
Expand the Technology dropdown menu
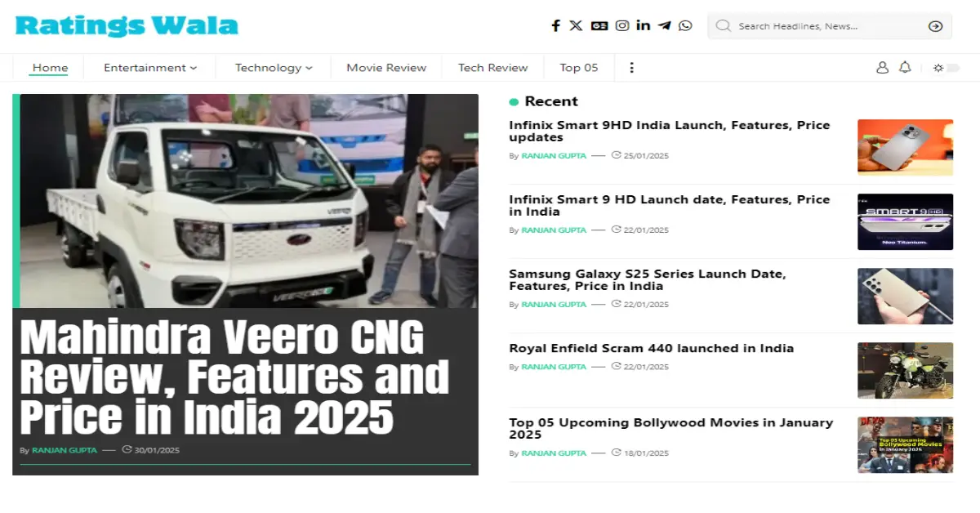coord(274,68)
